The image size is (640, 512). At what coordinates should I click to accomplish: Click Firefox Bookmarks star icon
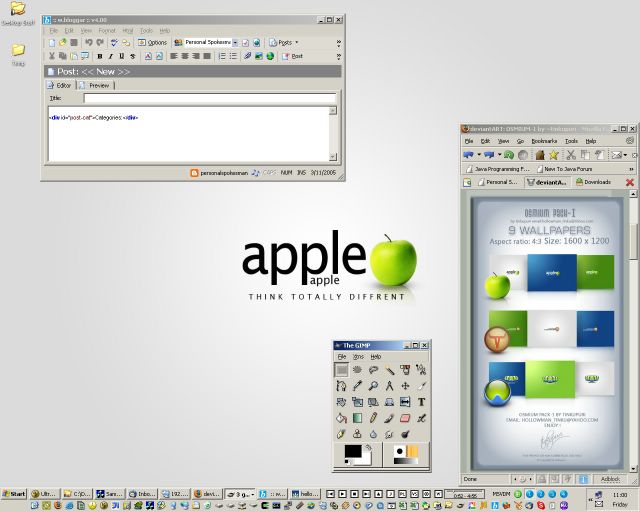[x=553, y=155]
